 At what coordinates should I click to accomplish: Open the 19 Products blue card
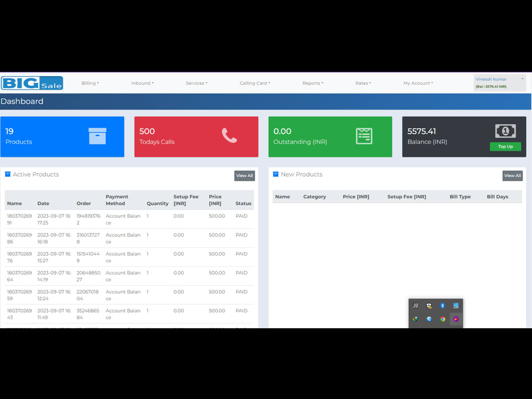(62, 137)
